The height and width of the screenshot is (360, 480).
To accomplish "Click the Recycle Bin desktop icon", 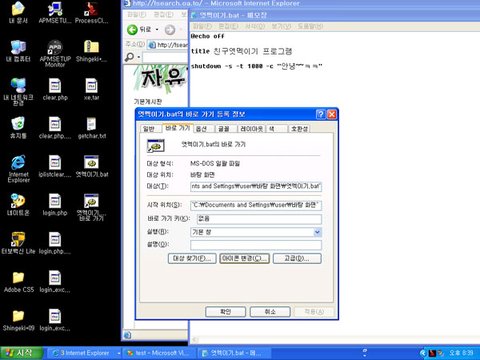I will (x=18, y=128).
